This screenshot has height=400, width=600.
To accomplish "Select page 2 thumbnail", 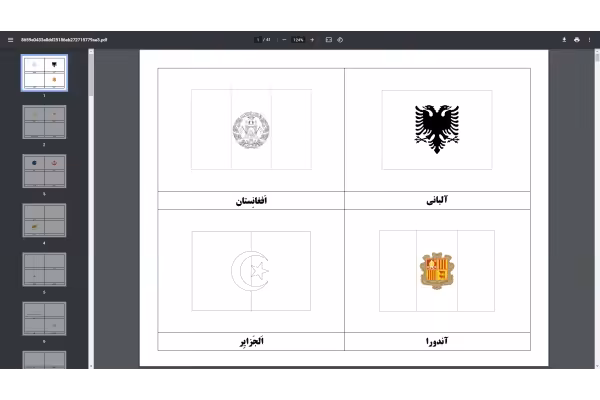I will pos(44,122).
